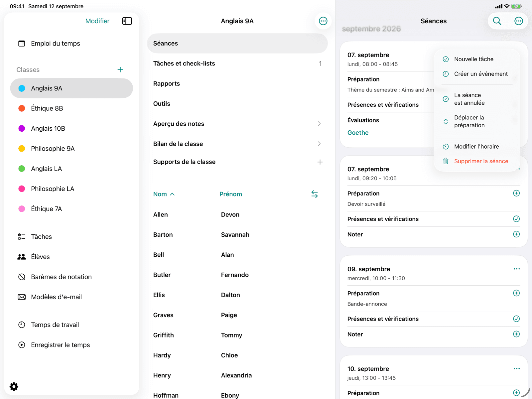532x399 pixels.
Task: Open student Griffith Tommy
Action: point(237,335)
